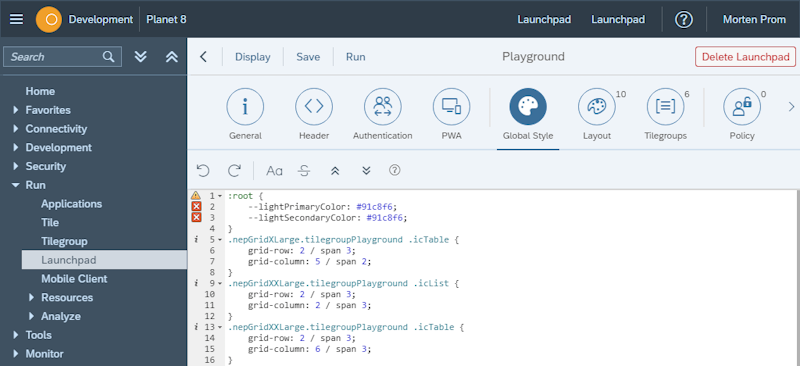Open Tile under Run

tap(50, 223)
